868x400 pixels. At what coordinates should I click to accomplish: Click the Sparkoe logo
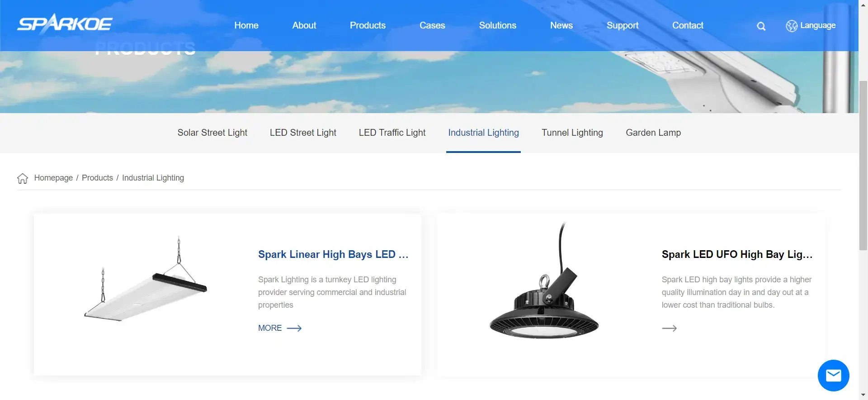click(65, 24)
